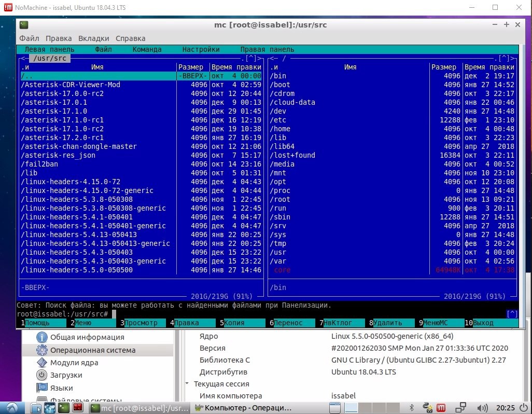Select the /.. parent entry in left panel
Screen dimensions: 532x414
pyautogui.click(x=99, y=76)
